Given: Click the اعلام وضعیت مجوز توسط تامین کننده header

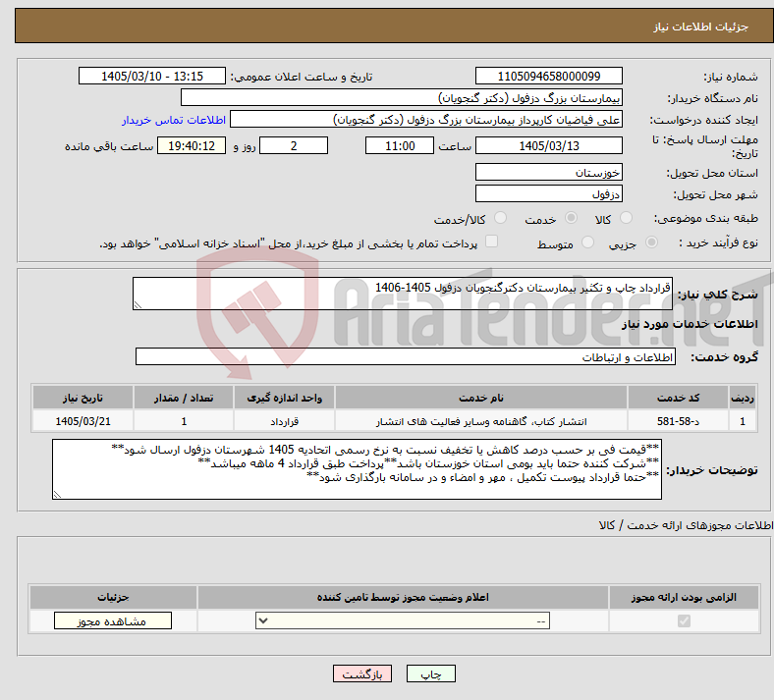Looking at the screenshot, I should 403,597.
